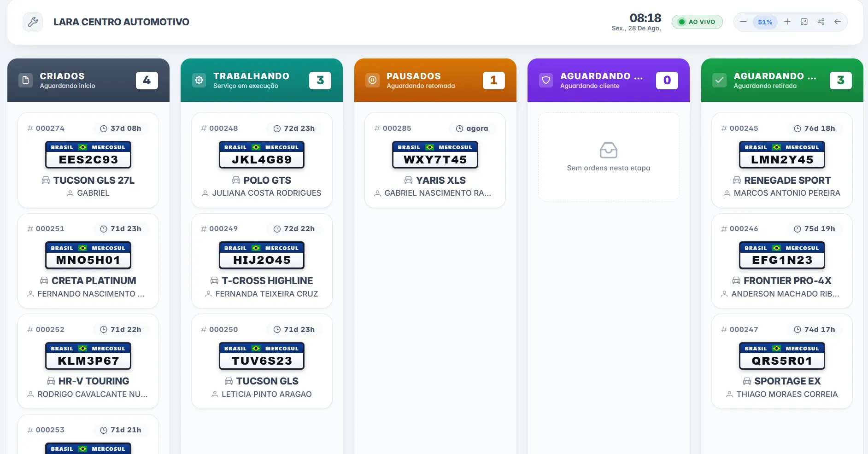Click the checkmark icon in Aguardando retirada column
The image size is (868, 454).
tap(719, 80)
